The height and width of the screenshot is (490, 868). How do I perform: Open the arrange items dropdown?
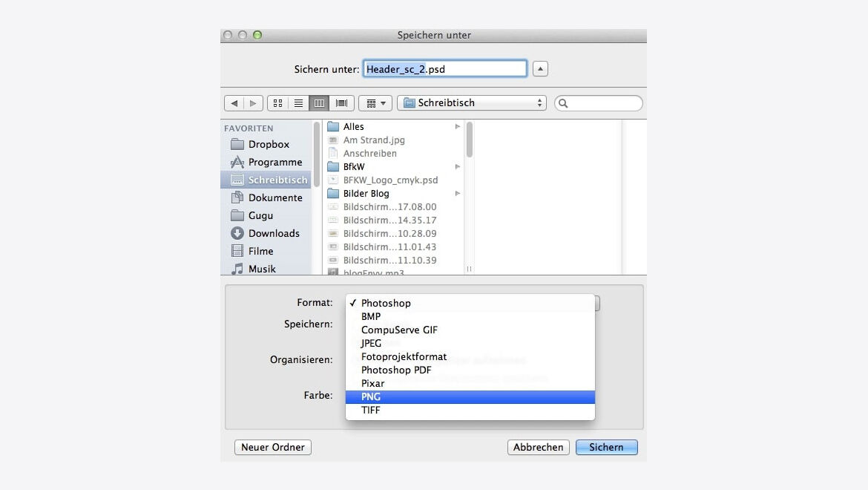pos(375,103)
